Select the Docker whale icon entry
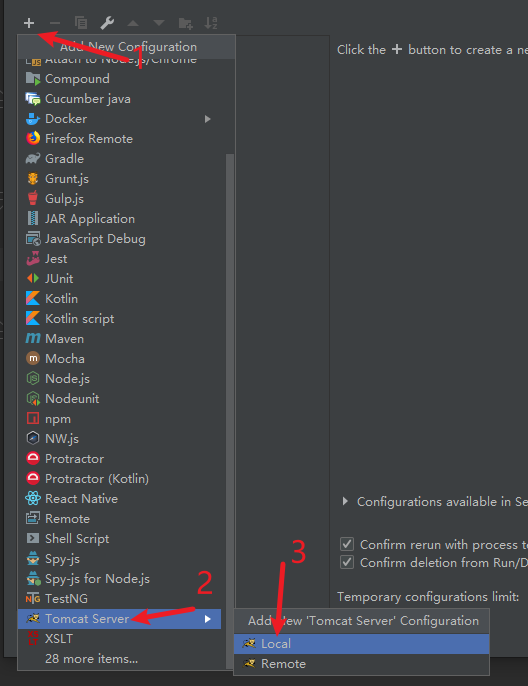Viewport: 528px width, 686px height. 33,119
